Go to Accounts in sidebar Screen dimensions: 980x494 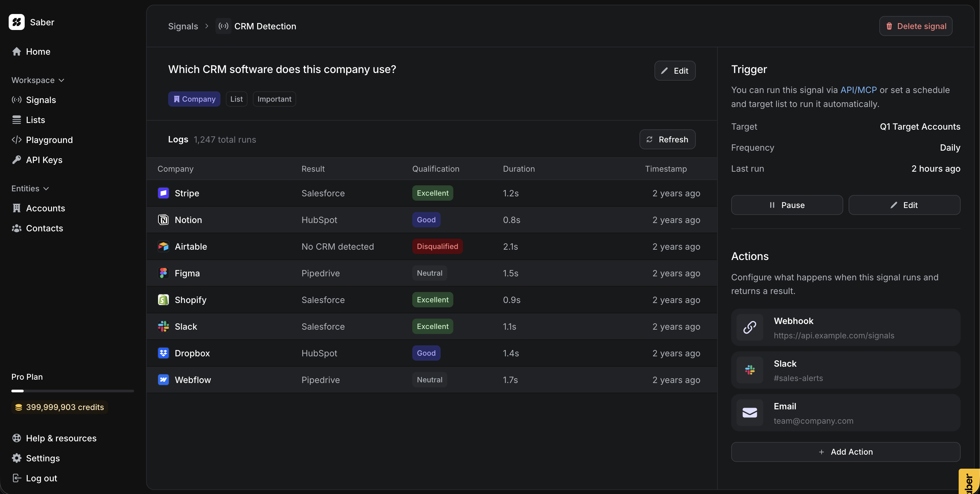[45, 208]
